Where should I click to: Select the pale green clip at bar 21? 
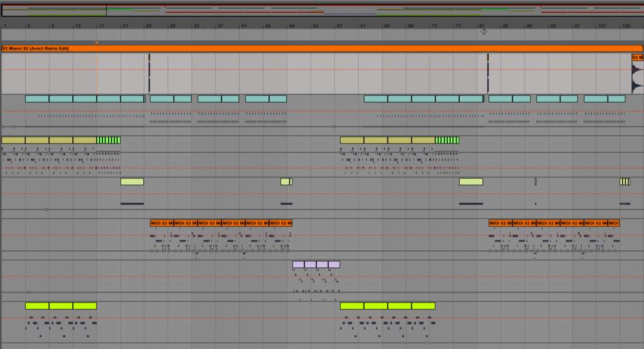[132, 182]
